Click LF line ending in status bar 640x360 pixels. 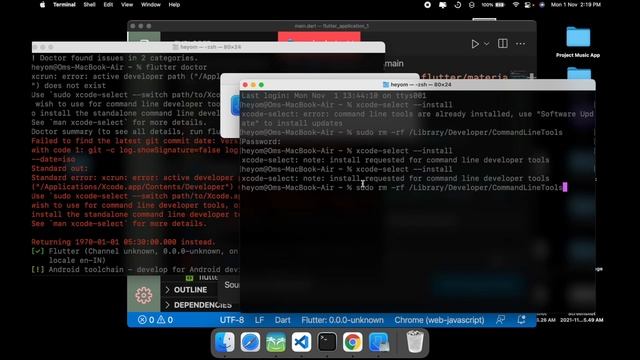point(259,320)
